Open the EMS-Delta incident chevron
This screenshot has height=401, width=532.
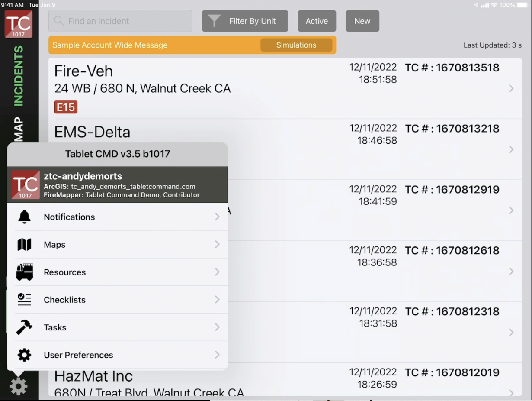[511, 149]
